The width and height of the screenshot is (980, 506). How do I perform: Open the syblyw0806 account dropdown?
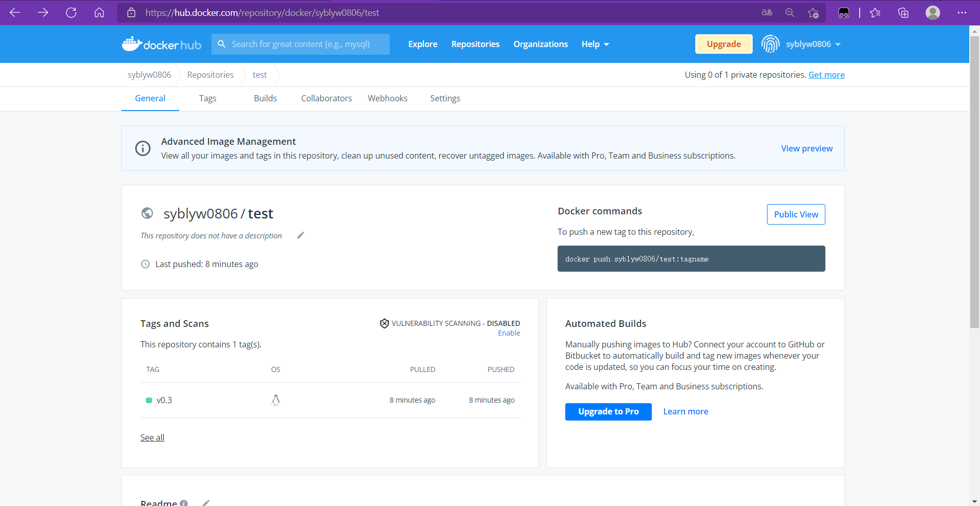(813, 44)
